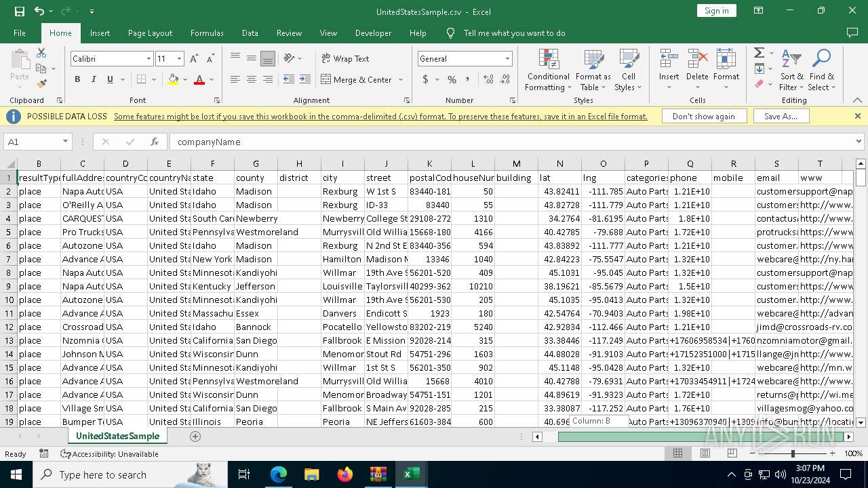868x488 pixels.
Task: Open the File menu
Action: click(20, 33)
